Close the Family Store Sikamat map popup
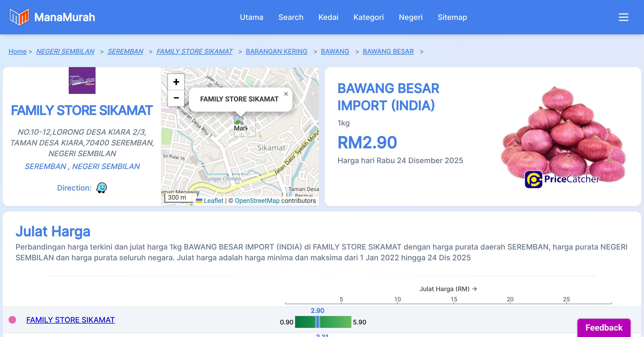The image size is (644, 337). (286, 94)
